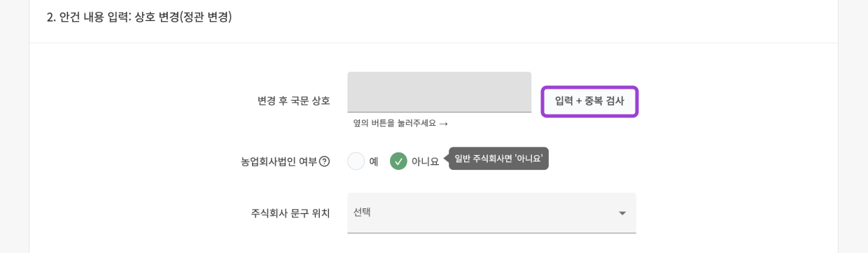Viewport: 868px width, 253px height.
Task: Click empty circle icon next to 예
Action: (356, 161)
